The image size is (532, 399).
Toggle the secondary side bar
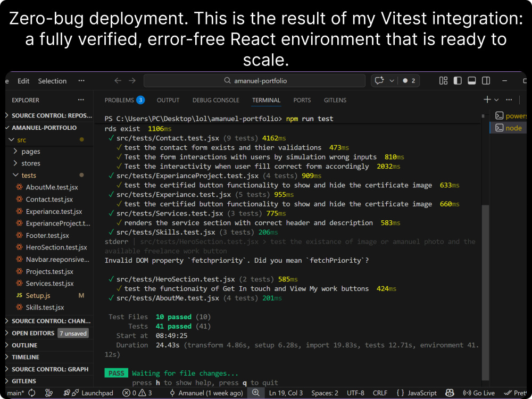[486, 81]
